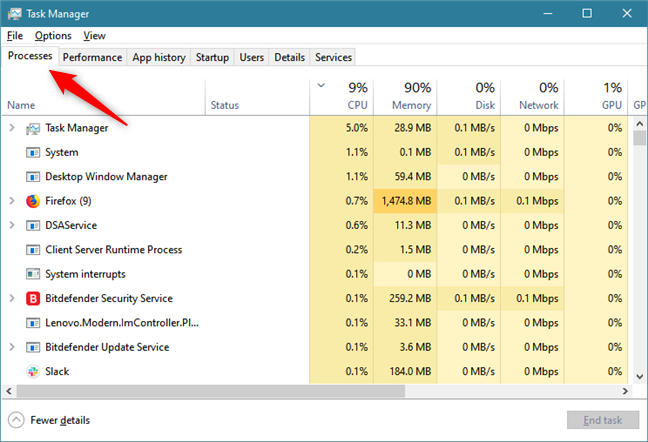Click Slack's 184.0 MB memory value

pyautogui.click(x=410, y=371)
